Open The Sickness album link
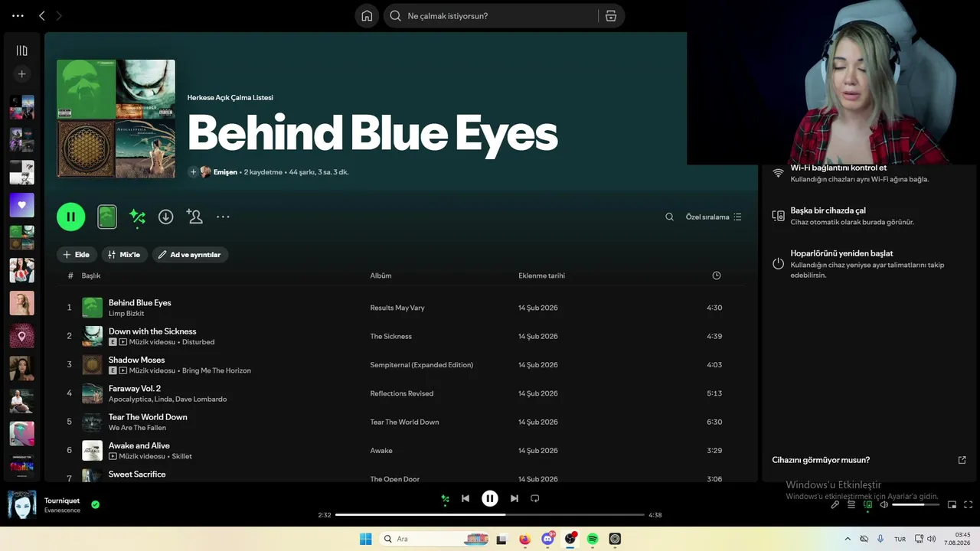The height and width of the screenshot is (551, 980). 391,336
